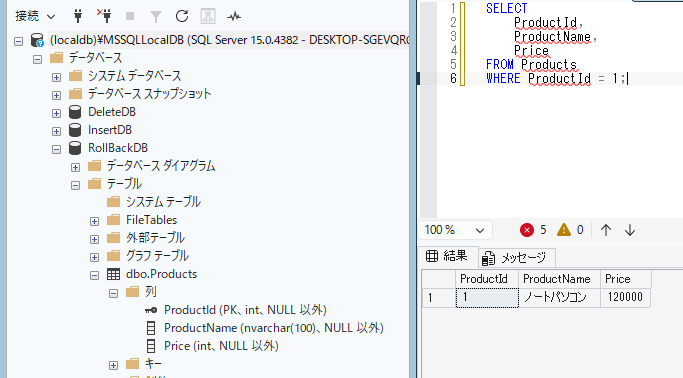Go to previous issue with up arrow
683x378 pixels.
point(606,230)
